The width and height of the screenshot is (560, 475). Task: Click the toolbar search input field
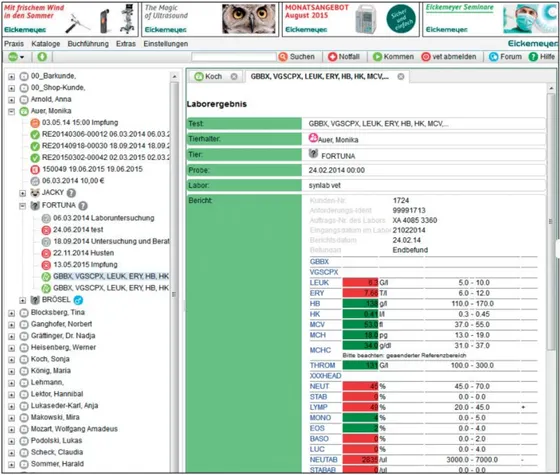coord(234,57)
